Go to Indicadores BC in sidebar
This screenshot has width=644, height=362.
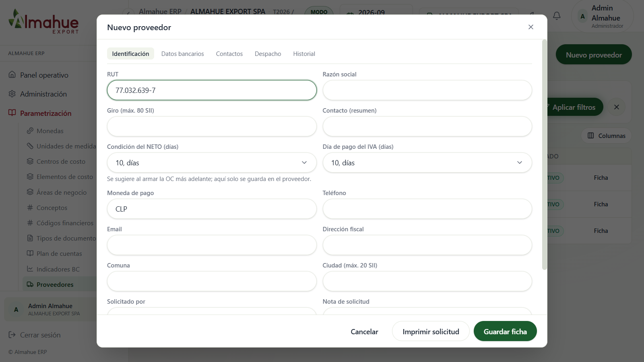click(x=58, y=269)
